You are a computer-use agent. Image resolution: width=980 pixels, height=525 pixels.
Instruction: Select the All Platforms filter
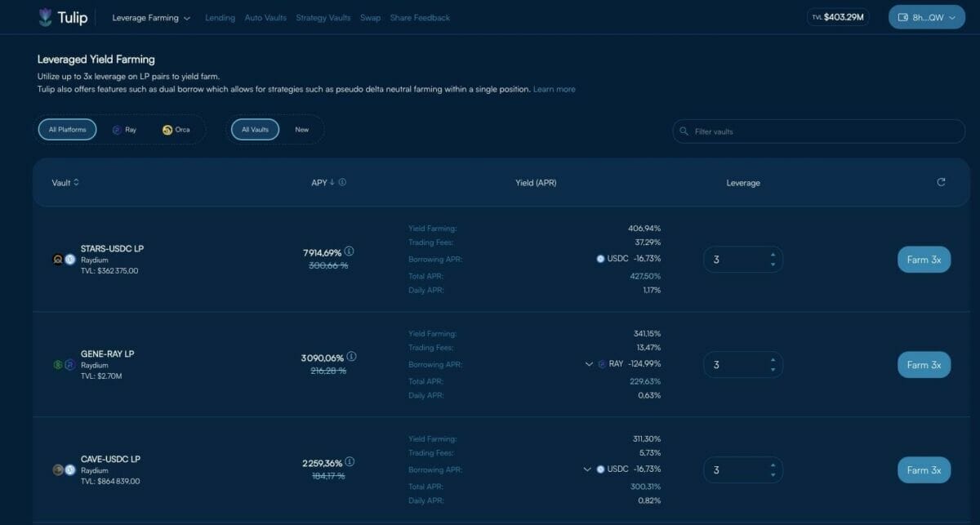point(67,130)
